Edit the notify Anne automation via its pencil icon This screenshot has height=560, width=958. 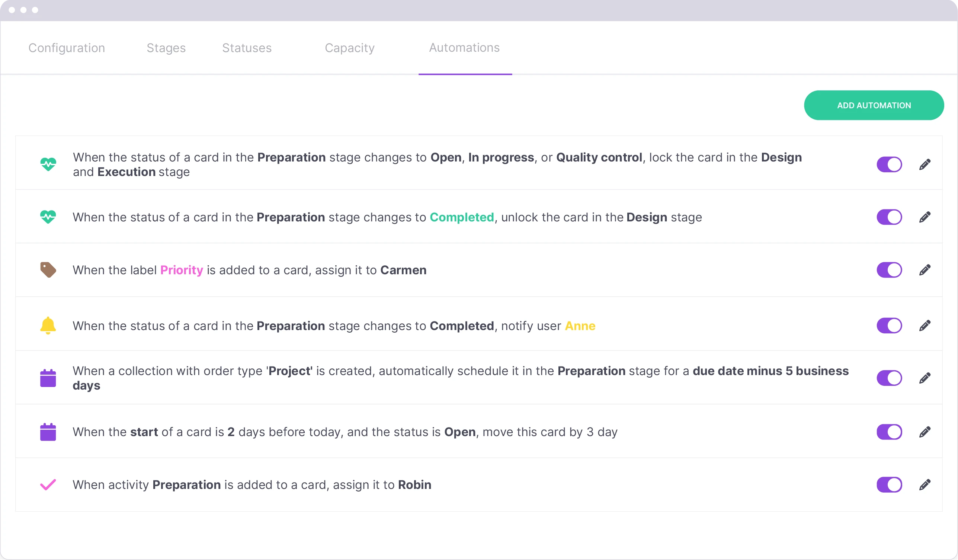925,325
